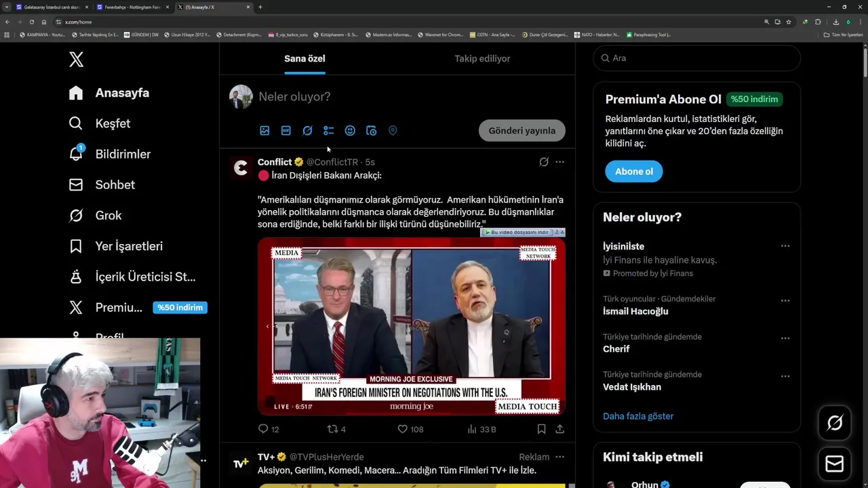Image resolution: width=868 pixels, height=488 pixels.
Task: Share the Conflict post
Action: [559, 429]
